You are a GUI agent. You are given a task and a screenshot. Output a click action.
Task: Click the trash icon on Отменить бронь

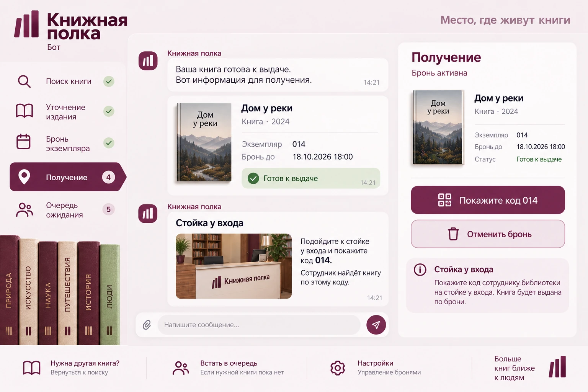click(x=453, y=234)
